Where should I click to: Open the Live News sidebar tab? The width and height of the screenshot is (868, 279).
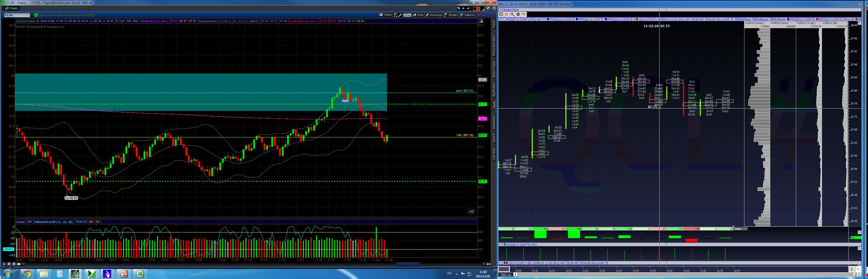pos(494,153)
